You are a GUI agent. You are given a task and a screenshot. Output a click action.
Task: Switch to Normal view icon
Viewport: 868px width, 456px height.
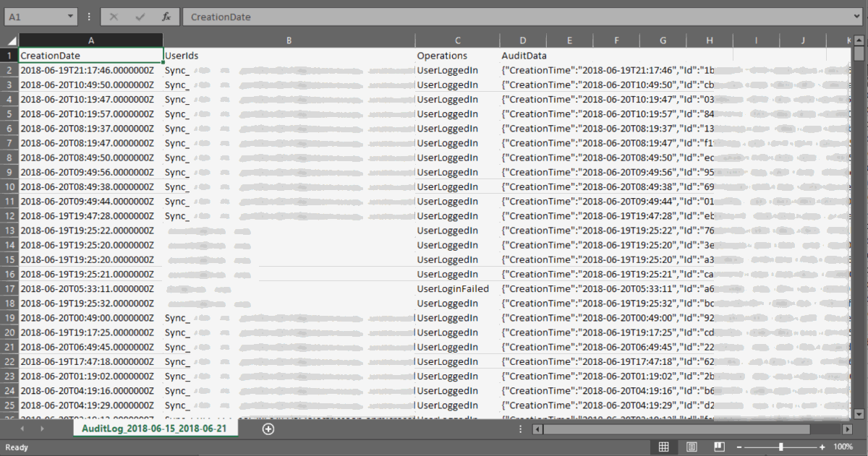click(x=663, y=447)
